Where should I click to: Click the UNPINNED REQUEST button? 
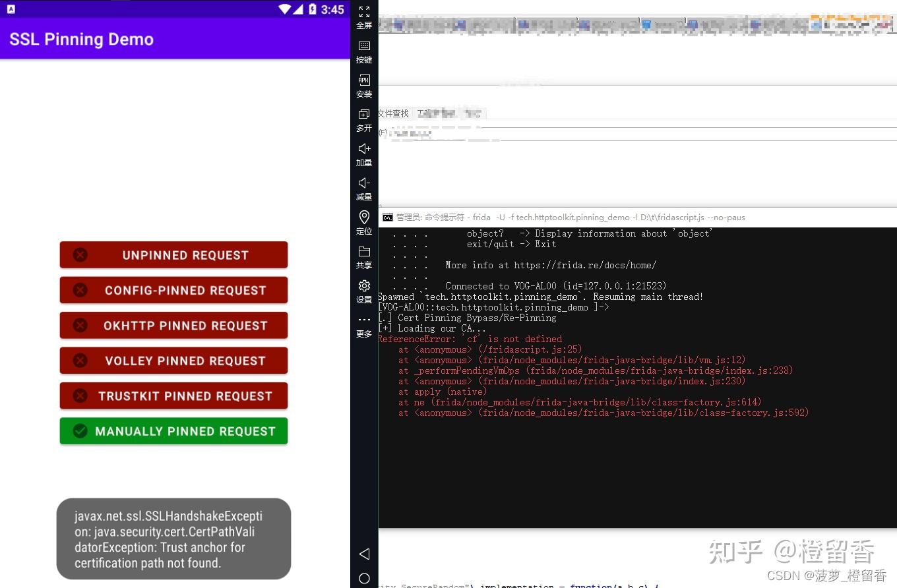click(x=173, y=254)
